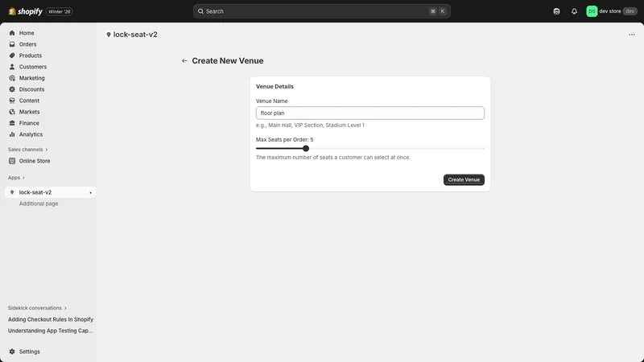Select the Products tag icon

(12, 56)
